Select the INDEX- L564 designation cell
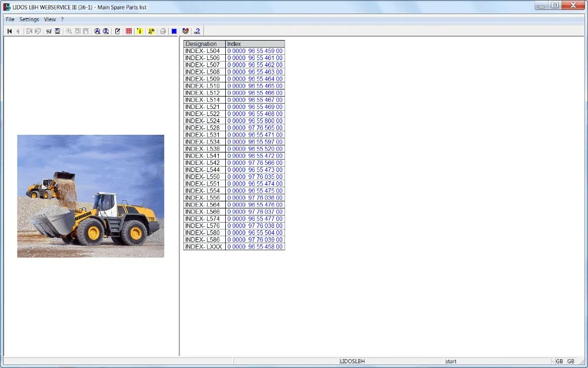 [205, 205]
